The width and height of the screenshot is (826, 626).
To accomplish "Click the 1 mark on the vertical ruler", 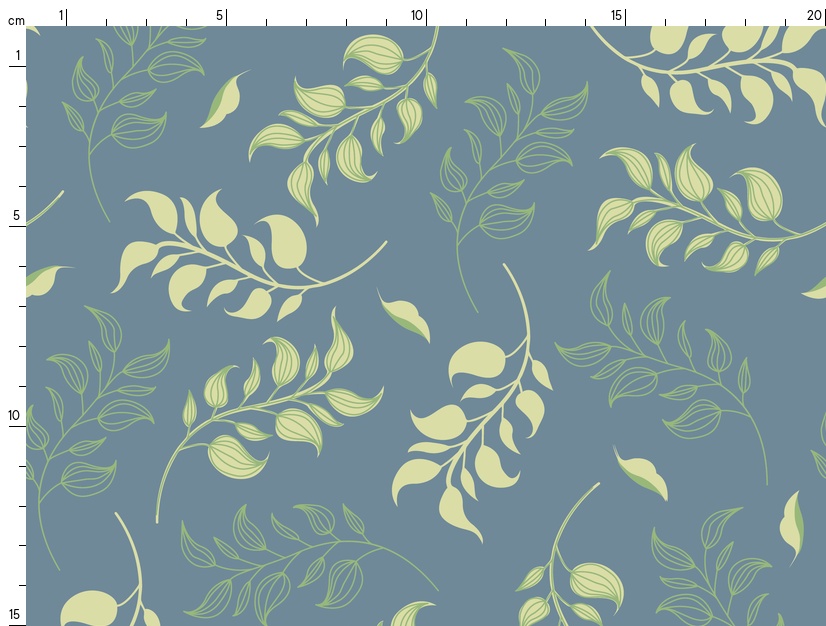I will pos(17,56).
